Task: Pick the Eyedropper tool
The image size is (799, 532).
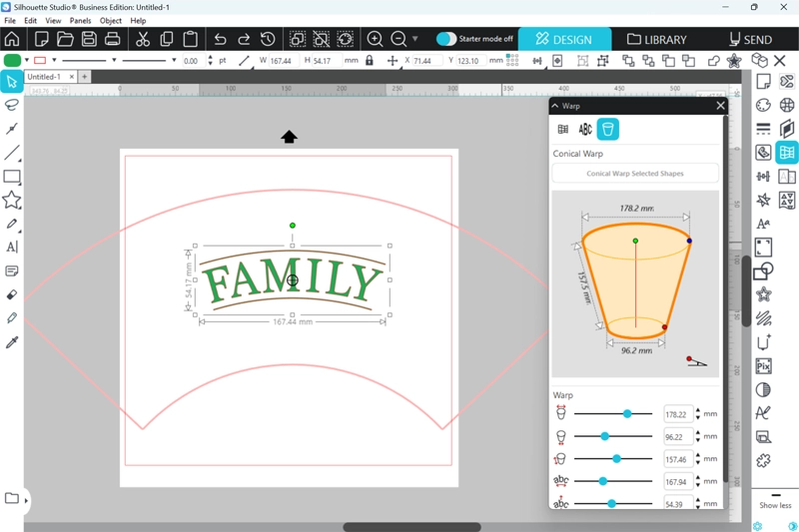Action: point(12,342)
